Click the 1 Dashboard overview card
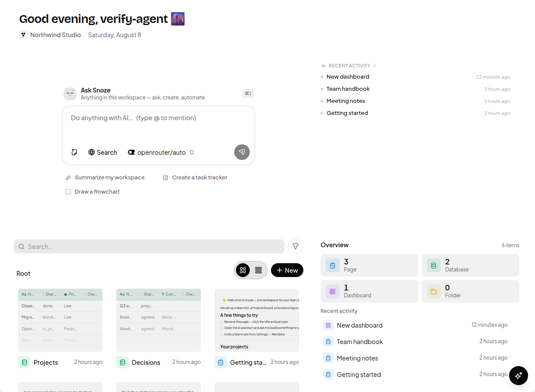Viewport: 535px width, 392px height. pyautogui.click(x=369, y=291)
